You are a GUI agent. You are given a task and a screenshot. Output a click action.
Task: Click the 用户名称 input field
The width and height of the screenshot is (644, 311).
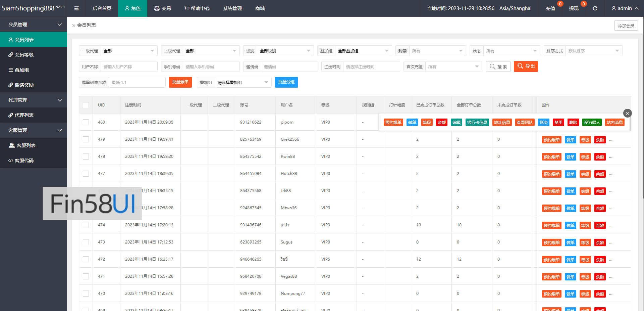[x=129, y=67]
